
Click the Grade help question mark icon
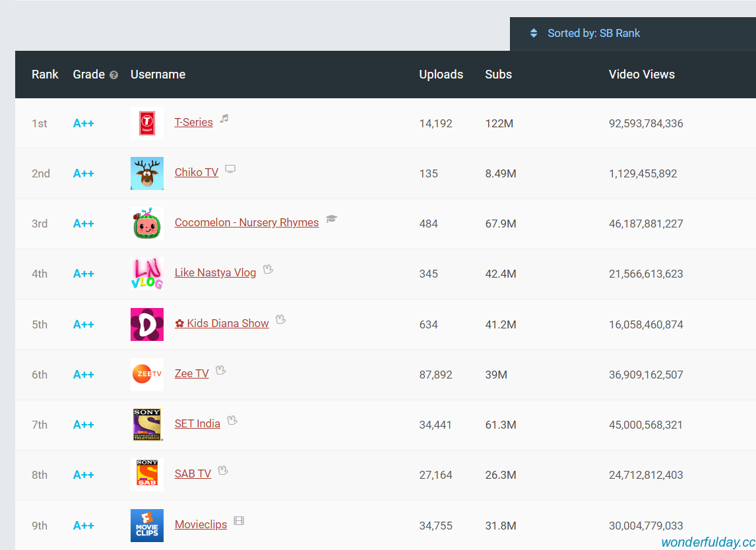[x=113, y=75]
